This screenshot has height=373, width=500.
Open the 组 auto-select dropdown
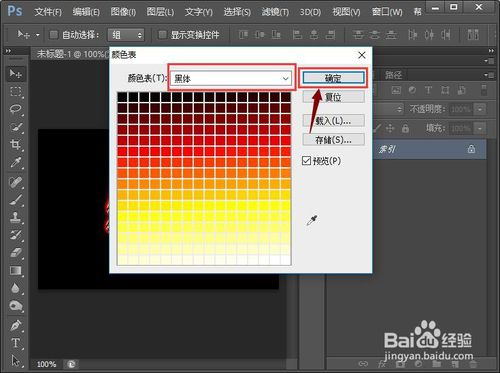tap(126, 35)
